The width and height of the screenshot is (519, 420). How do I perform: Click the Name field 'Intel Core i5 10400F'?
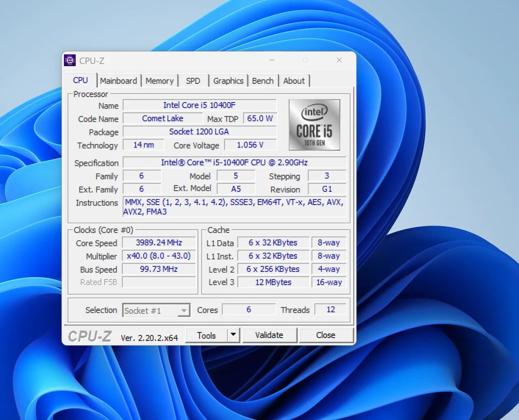199,105
